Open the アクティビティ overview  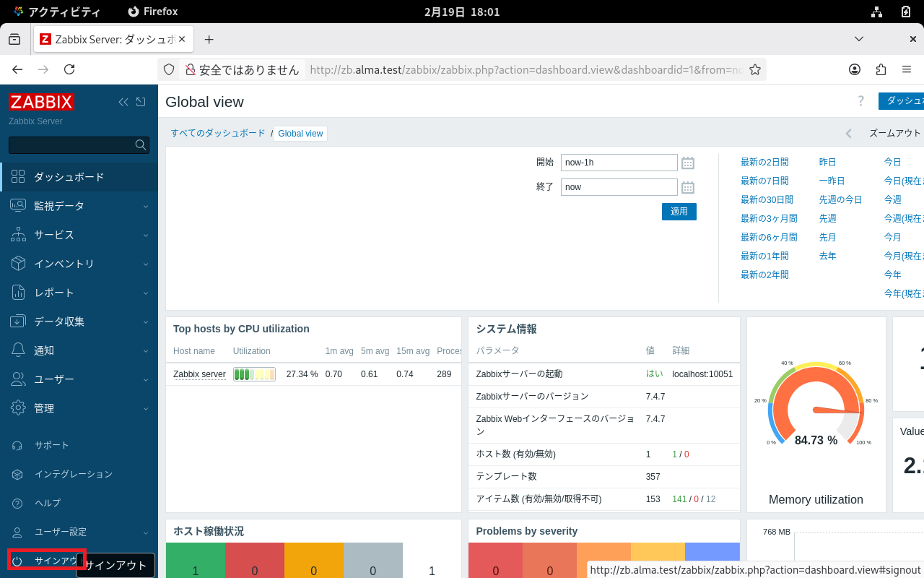(x=56, y=12)
